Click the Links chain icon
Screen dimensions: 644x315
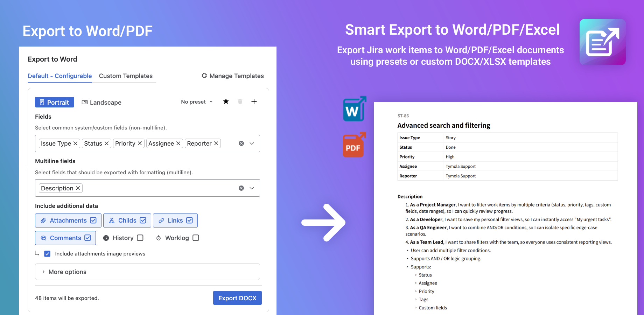(x=161, y=220)
